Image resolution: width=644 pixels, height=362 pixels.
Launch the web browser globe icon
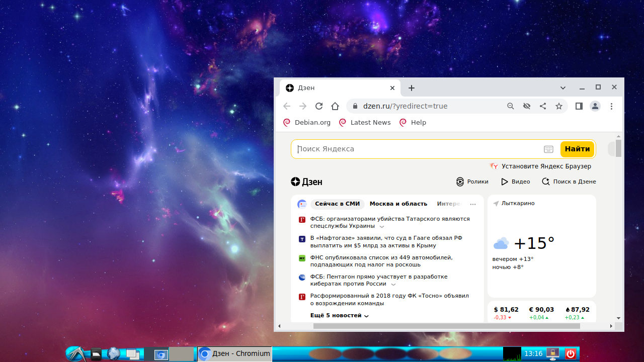coord(114,354)
